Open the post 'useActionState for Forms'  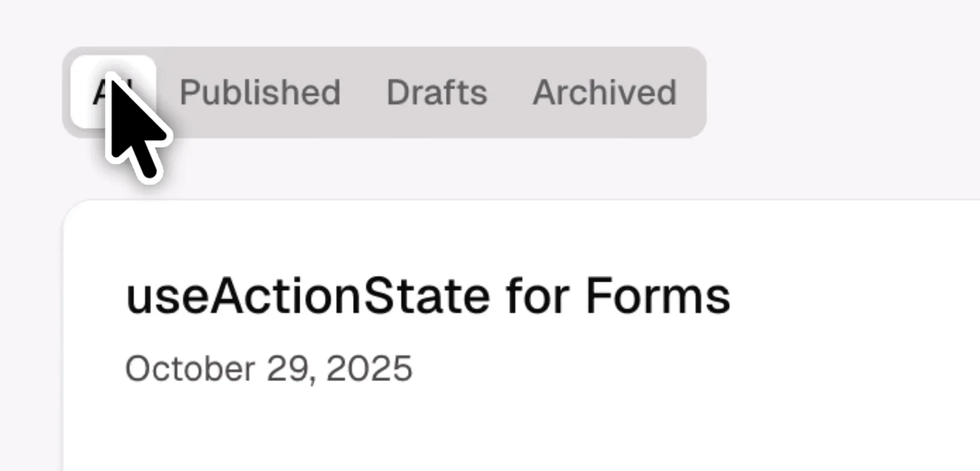pyautogui.click(x=428, y=295)
